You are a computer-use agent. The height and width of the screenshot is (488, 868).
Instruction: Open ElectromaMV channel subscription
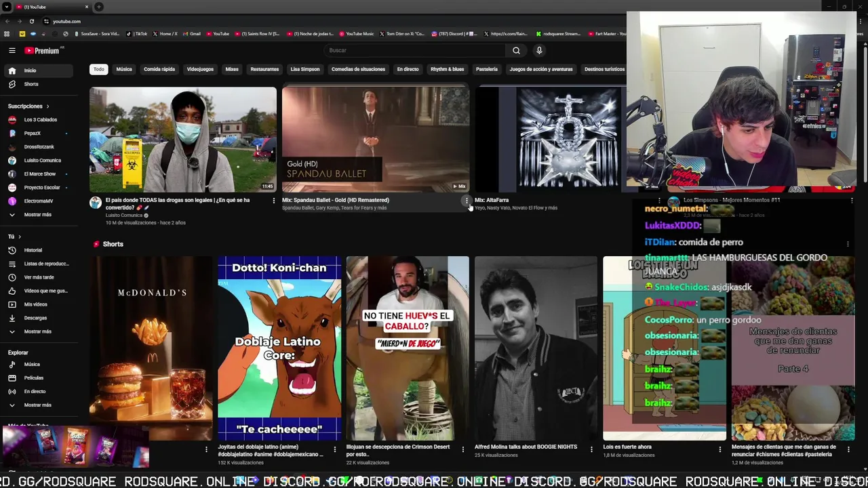[37, 201]
